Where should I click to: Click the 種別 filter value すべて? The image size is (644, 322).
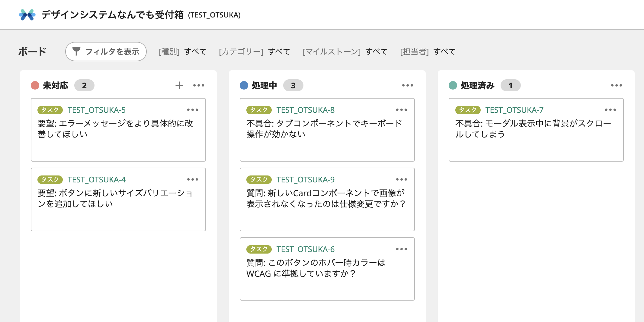coord(195,52)
